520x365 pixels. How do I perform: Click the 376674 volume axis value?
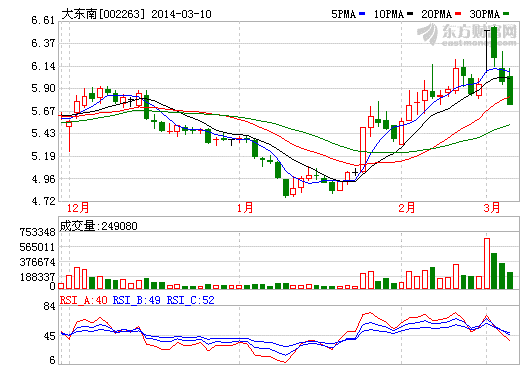(37, 262)
